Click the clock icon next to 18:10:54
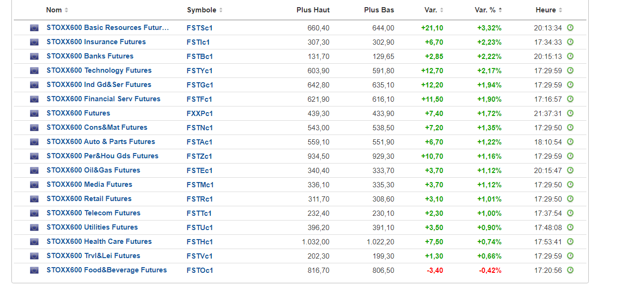 pos(570,142)
